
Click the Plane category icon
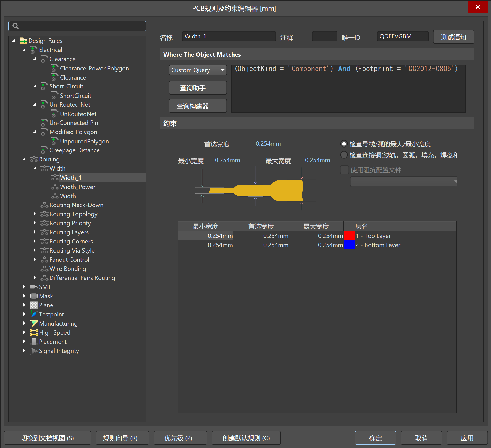[34, 305]
